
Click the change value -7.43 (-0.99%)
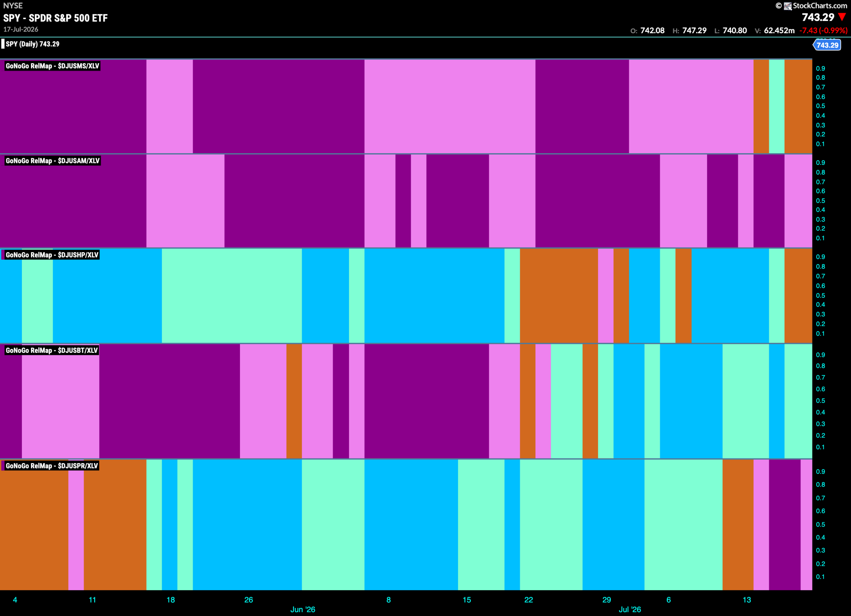824,31
